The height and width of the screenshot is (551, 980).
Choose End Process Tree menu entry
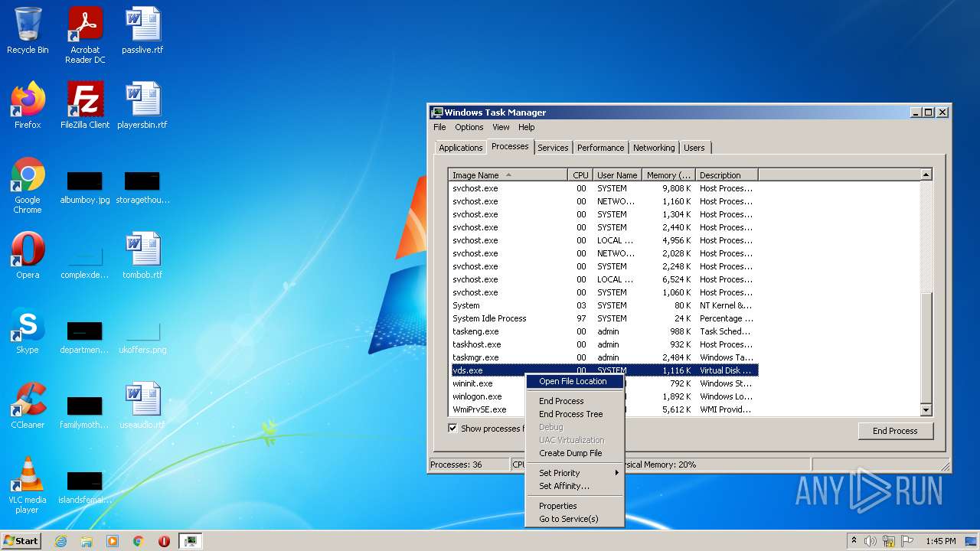pyautogui.click(x=574, y=414)
